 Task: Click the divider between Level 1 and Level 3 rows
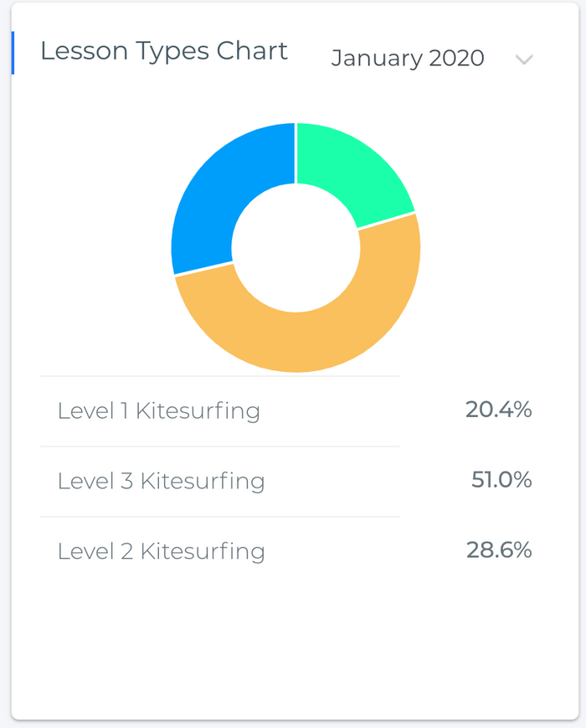click(220, 447)
